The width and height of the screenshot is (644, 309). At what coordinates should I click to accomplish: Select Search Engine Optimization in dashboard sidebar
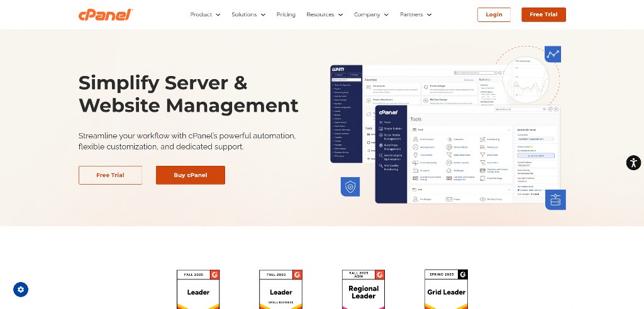coord(391,157)
